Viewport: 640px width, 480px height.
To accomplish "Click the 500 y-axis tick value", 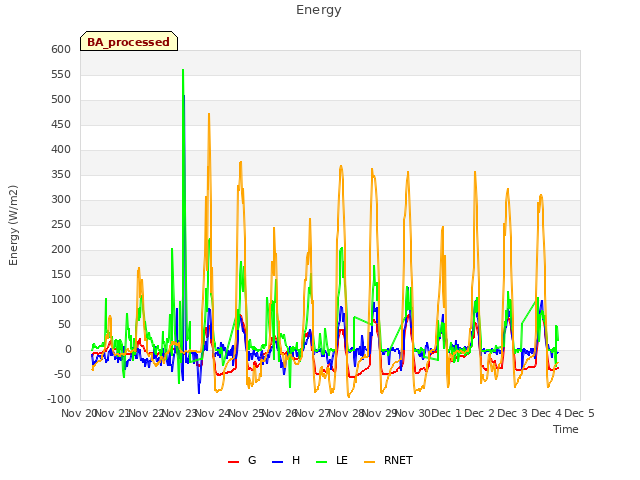I will [61, 100].
